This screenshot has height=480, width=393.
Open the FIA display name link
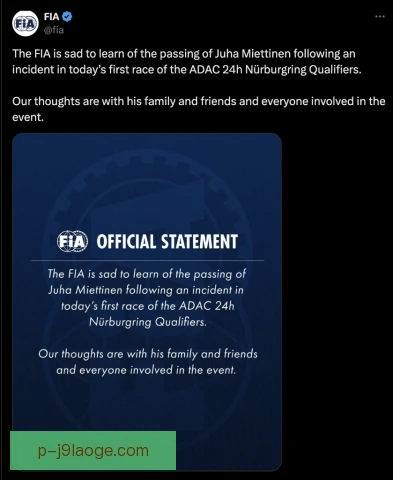point(51,16)
